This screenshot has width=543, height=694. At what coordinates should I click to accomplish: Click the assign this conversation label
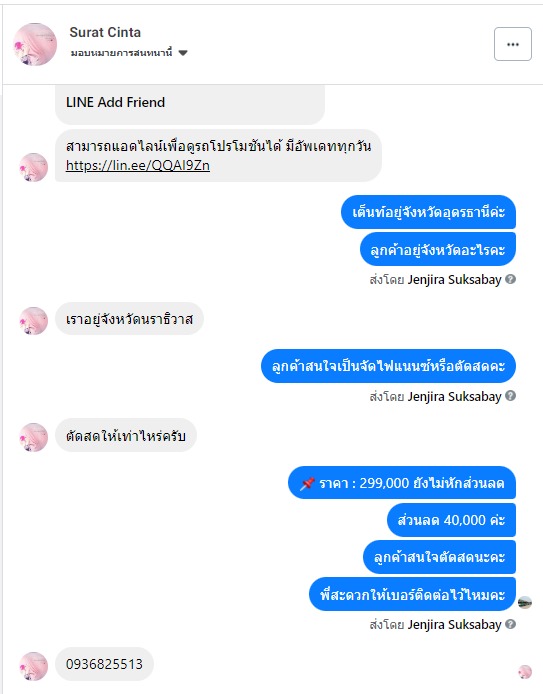point(121,53)
